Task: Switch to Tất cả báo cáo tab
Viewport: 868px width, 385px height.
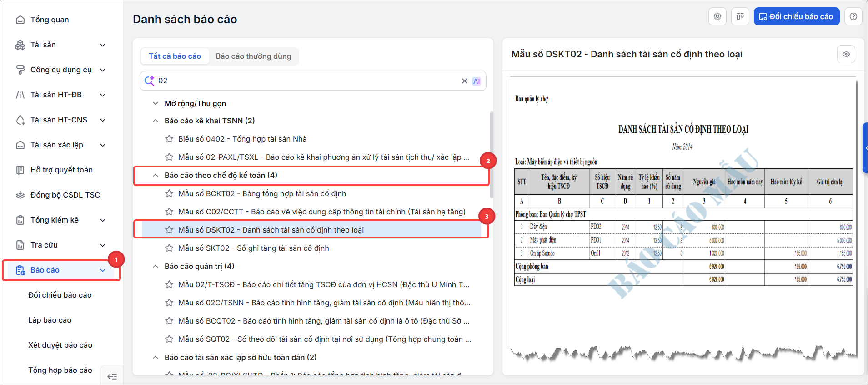Action: coord(175,56)
